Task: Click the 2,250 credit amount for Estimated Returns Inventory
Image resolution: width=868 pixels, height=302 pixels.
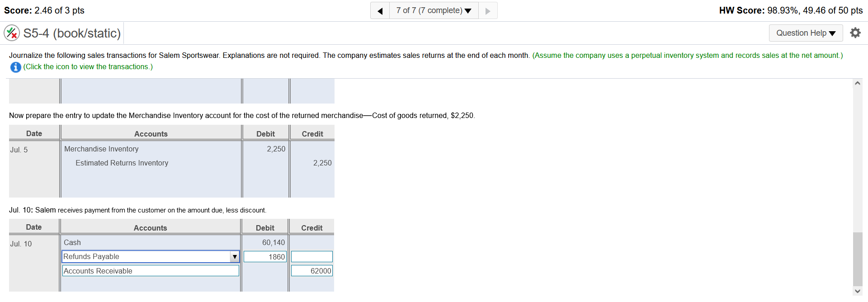Action: [322, 163]
